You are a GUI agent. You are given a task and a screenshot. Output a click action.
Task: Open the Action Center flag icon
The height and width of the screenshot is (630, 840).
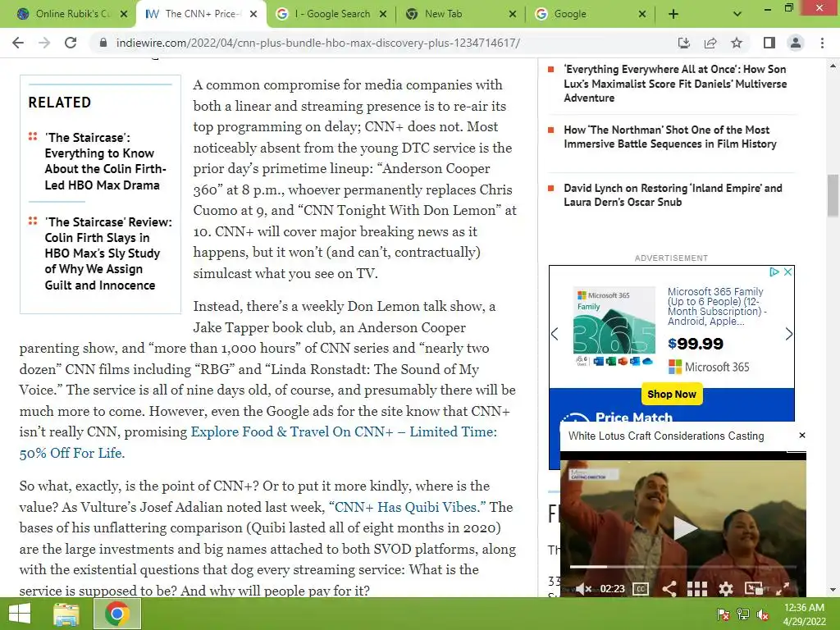[x=723, y=615]
